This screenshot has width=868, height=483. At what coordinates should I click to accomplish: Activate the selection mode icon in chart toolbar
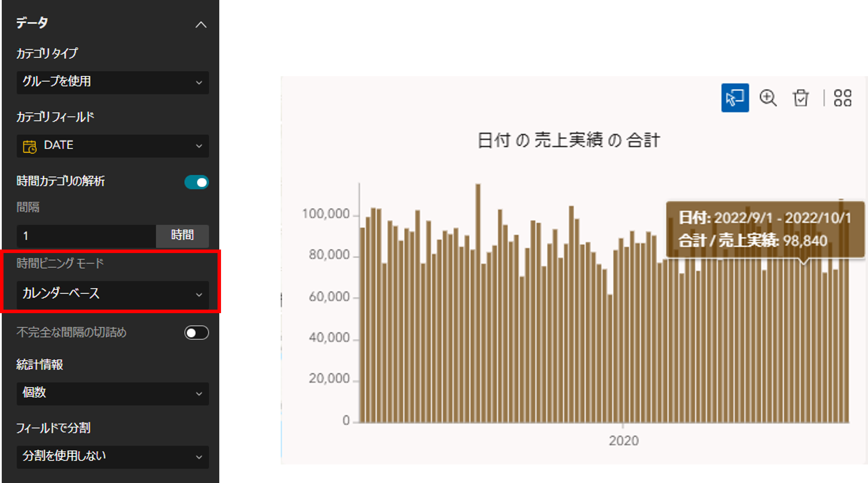735,98
